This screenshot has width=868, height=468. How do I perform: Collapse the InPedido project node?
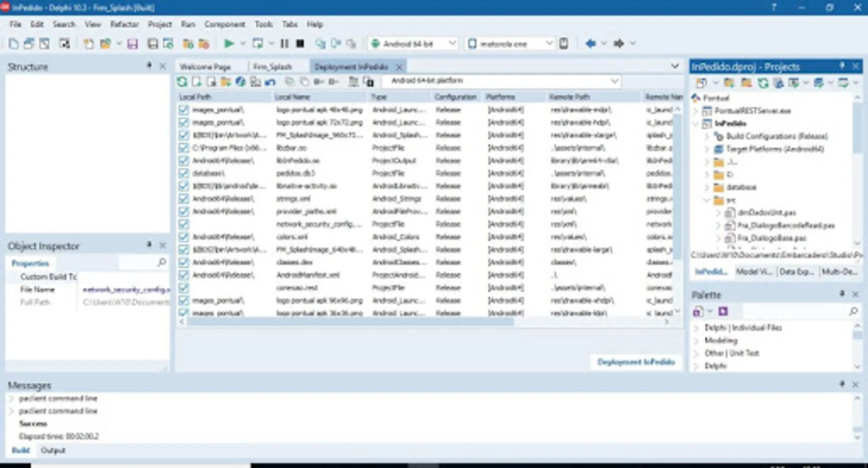(696, 123)
